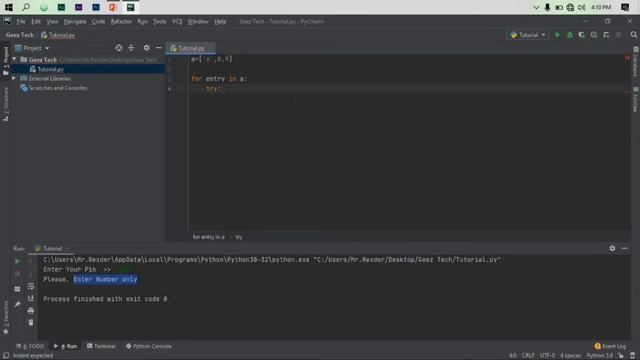The width and height of the screenshot is (640, 360).
Task: Open Windows Start menu on taskbar
Action: click(9, 7)
